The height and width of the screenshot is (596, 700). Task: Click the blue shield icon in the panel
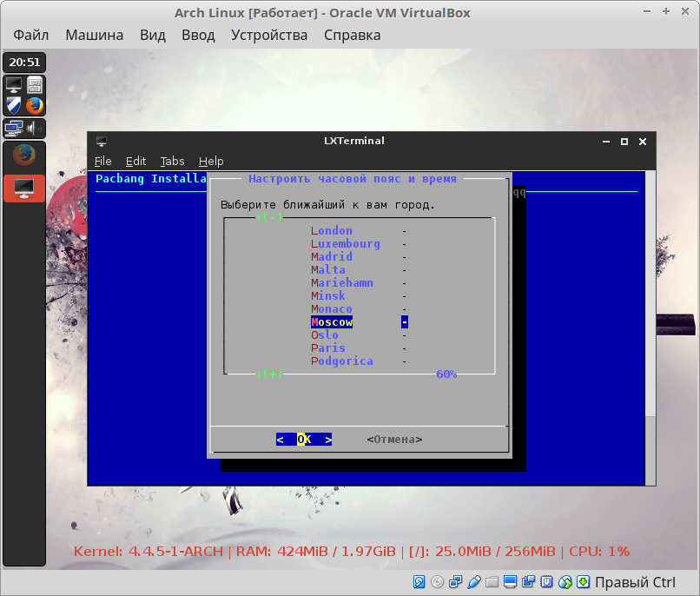click(x=14, y=106)
